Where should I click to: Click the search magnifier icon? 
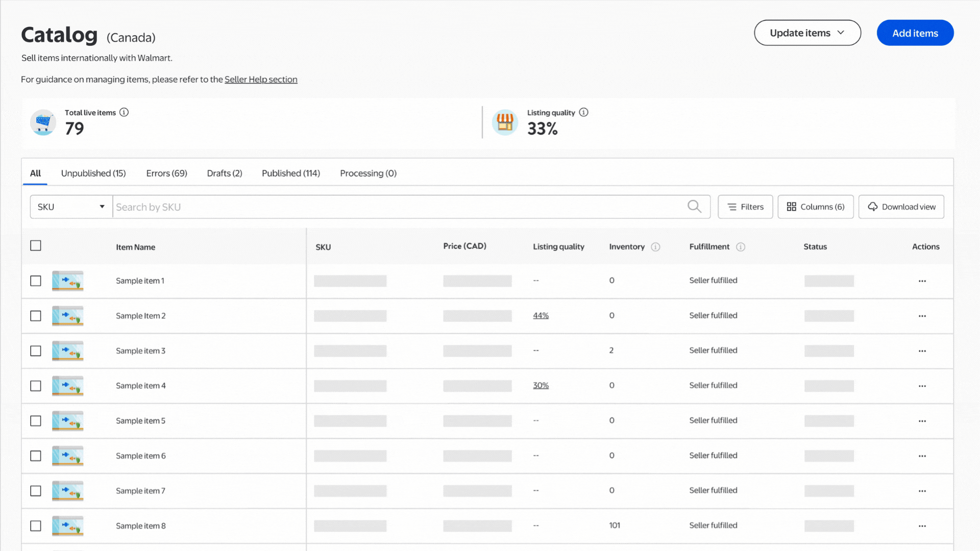[694, 207]
